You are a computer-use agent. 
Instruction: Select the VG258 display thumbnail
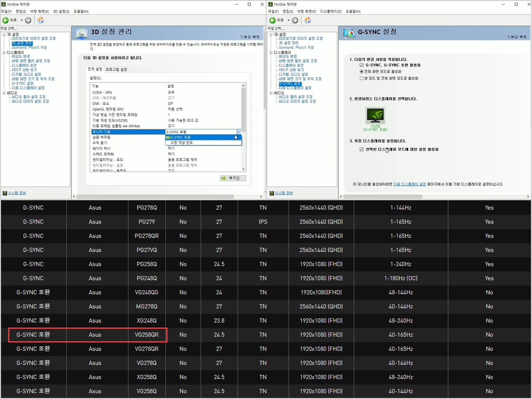pyautogui.click(x=375, y=116)
